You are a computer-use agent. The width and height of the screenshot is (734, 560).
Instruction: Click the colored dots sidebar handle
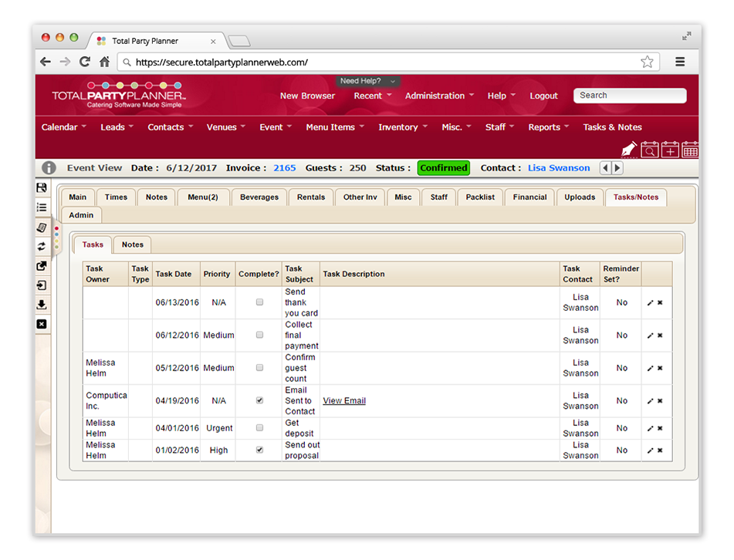point(56,238)
